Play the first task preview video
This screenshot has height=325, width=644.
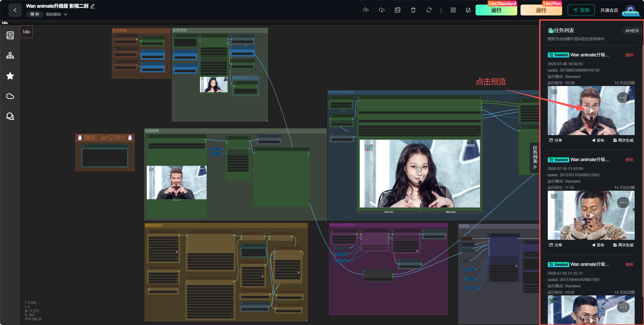pos(591,111)
